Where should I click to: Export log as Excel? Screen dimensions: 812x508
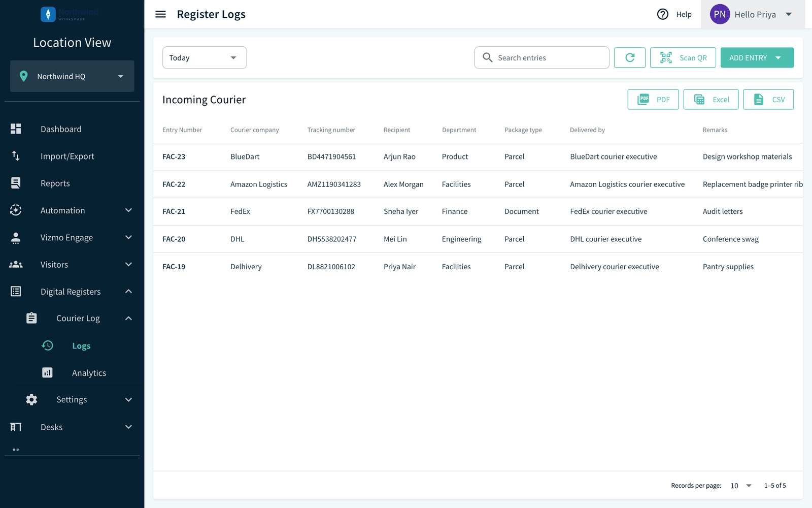(x=711, y=100)
